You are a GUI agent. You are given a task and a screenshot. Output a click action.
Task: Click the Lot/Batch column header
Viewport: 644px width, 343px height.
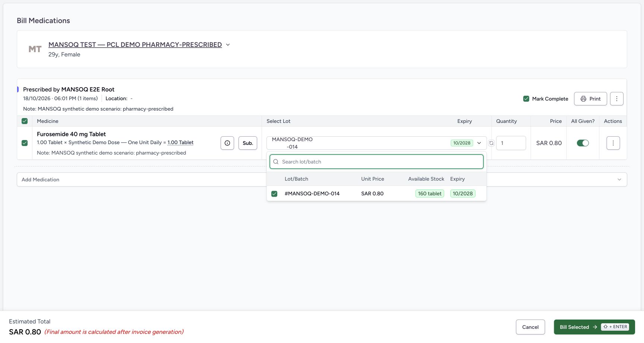click(x=296, y=179)
